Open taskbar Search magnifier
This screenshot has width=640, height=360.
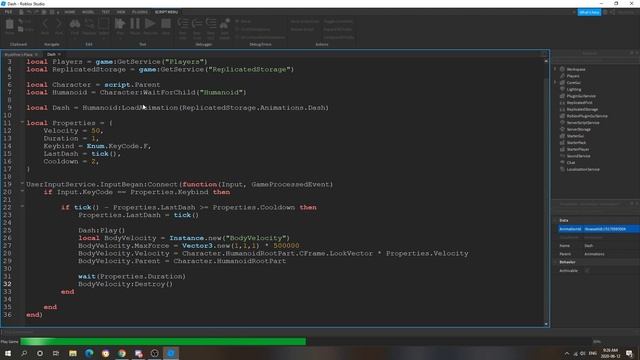[x=24, y=353]
